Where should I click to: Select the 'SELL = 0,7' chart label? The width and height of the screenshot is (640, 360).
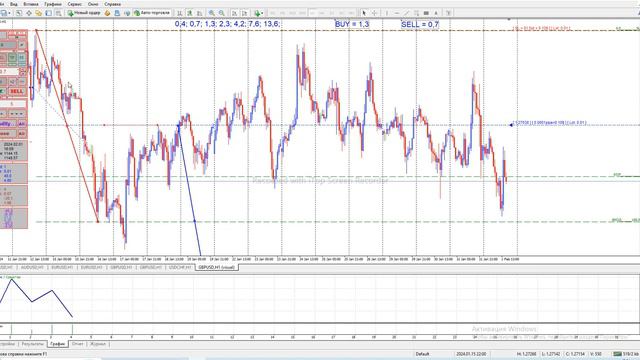(x=420, y=24)
